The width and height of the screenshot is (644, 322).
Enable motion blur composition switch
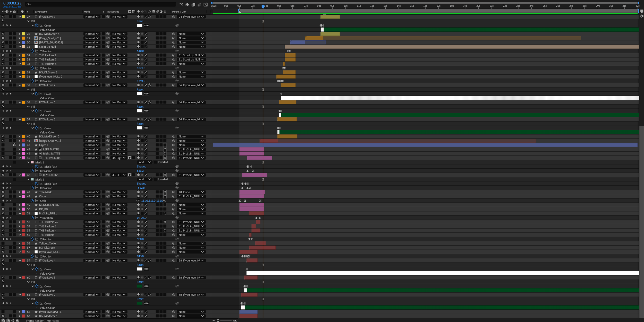pyautogui.click(x=199, y=4)
